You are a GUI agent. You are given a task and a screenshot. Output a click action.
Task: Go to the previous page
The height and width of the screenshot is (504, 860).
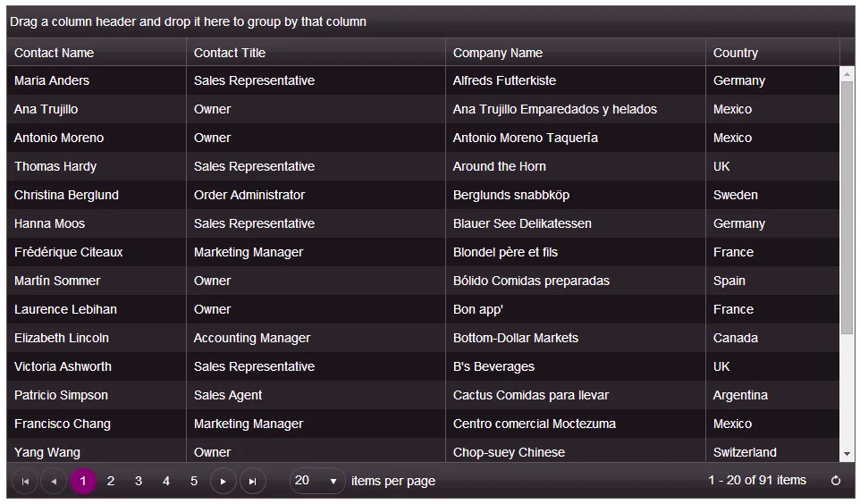tap(54, 482)
